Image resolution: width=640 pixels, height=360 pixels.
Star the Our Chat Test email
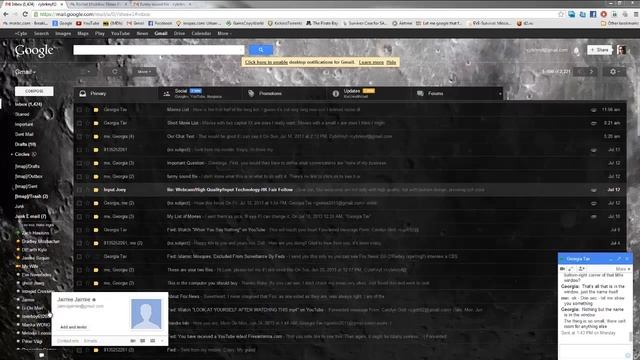(x=87, y=136)
